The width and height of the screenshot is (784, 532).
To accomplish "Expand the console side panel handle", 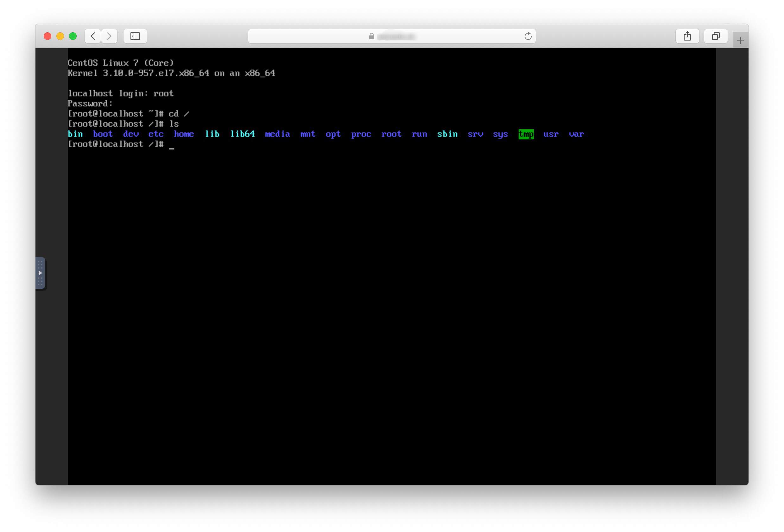I will (40, 273).
